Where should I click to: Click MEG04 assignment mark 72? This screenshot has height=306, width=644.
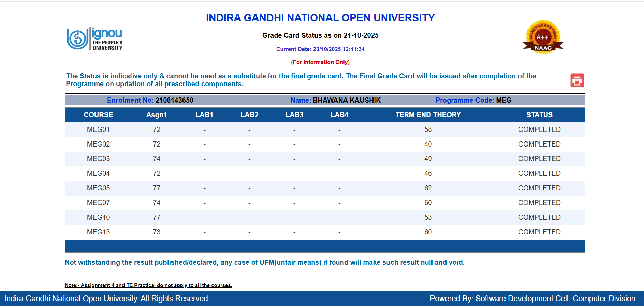(x=157, y=173)
